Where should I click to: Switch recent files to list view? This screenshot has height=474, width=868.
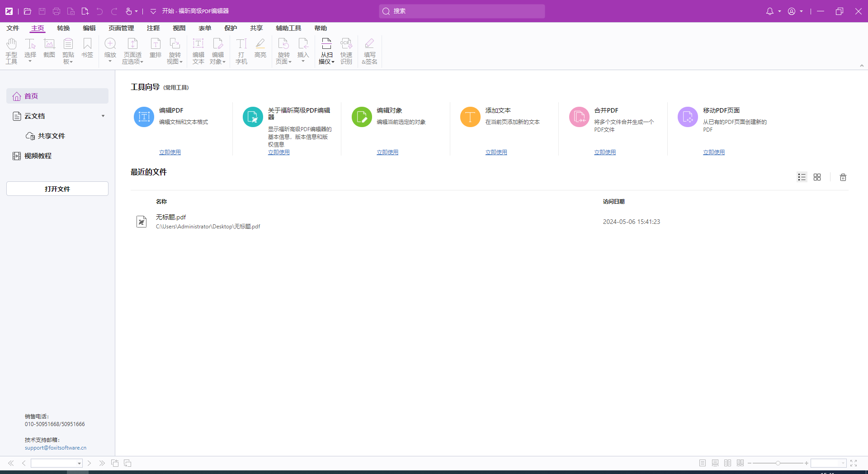coord(802,177)
